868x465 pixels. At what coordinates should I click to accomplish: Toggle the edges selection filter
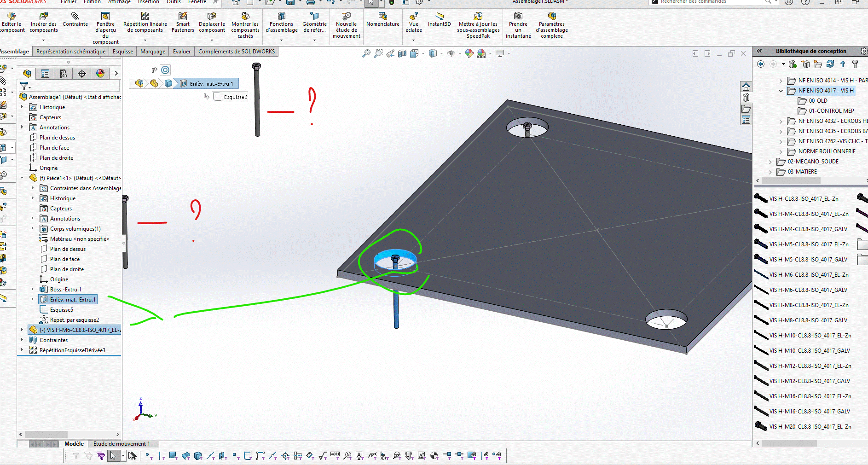tap(162, 456)
